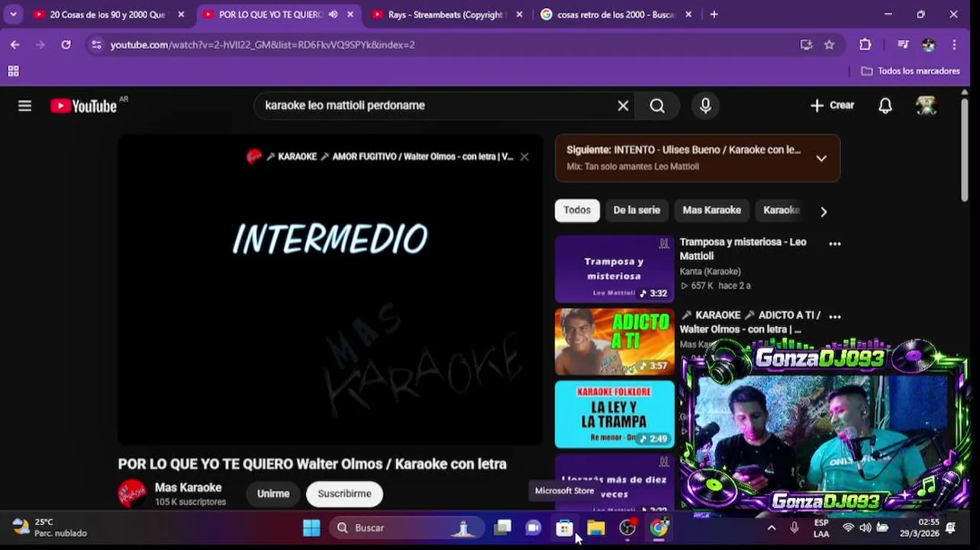980x550 pixels.
Task: Open the Windows Start menu
Action: 311,528
